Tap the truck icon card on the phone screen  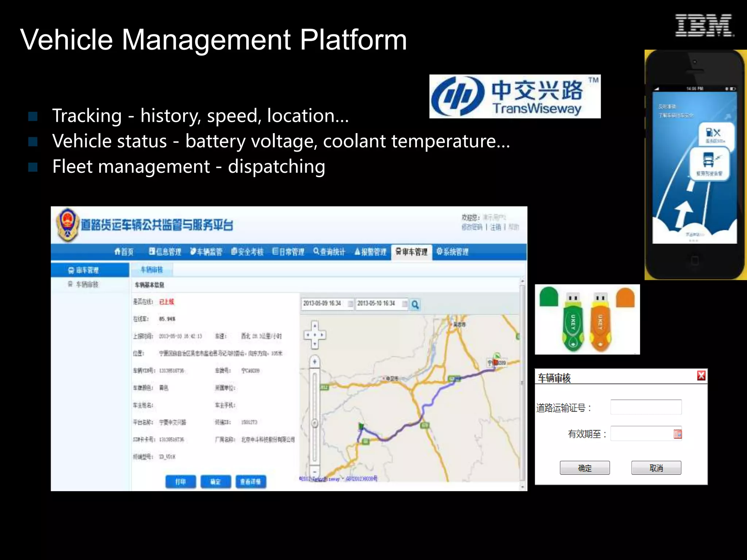click(709, 164)
